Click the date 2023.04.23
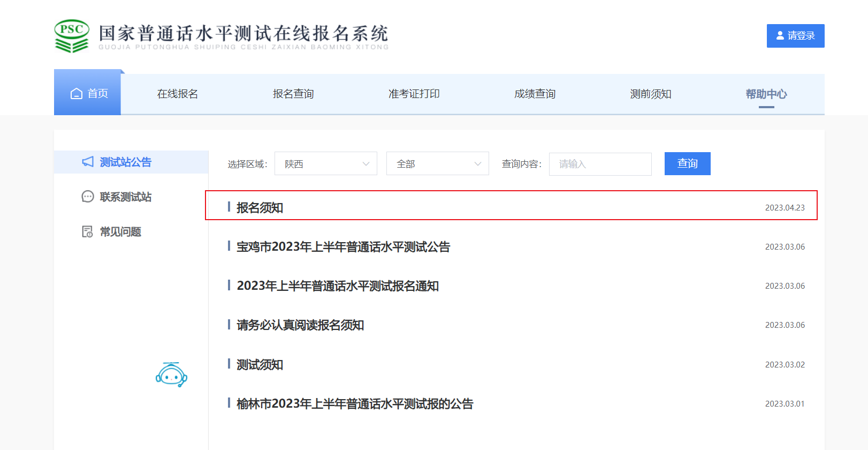Screen dimensions: 868x450 click(785, 207)
